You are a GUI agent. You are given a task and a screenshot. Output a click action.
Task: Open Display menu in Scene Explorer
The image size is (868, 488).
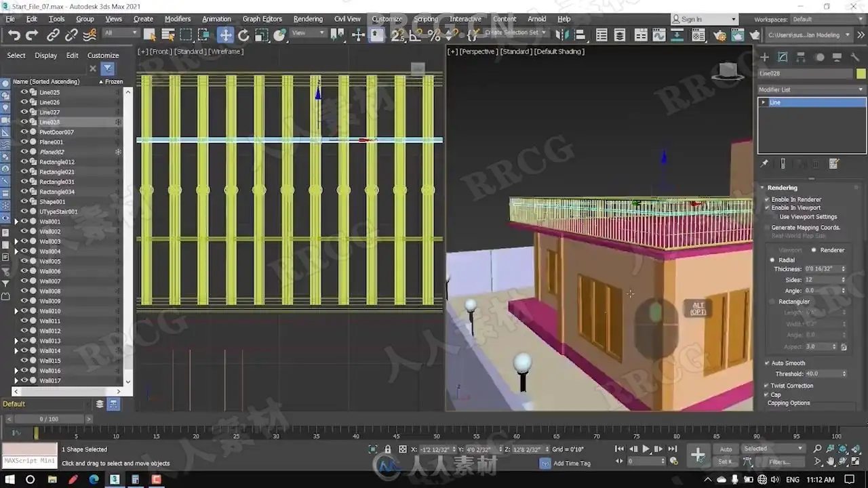coord(46,56)
